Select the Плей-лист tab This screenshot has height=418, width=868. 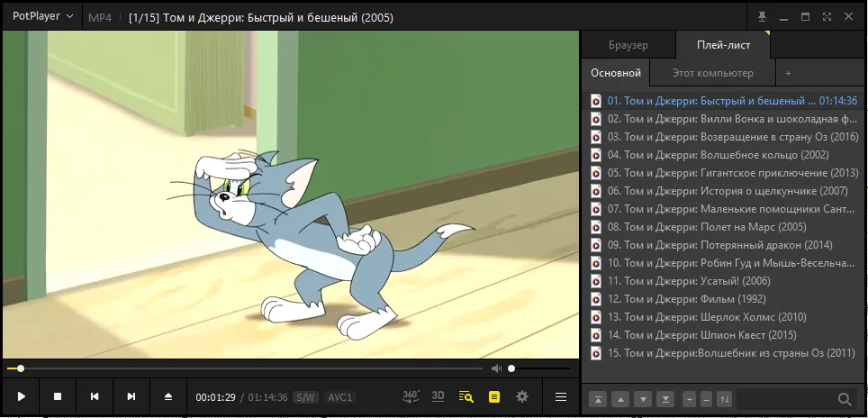723,45
